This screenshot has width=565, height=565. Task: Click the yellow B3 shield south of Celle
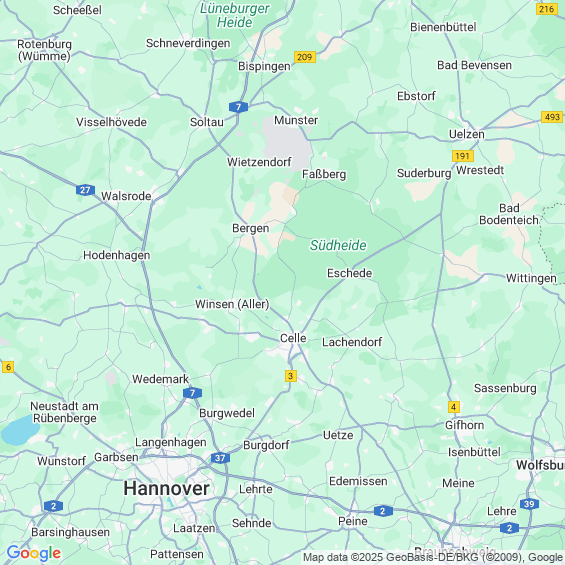coord(290,376)
